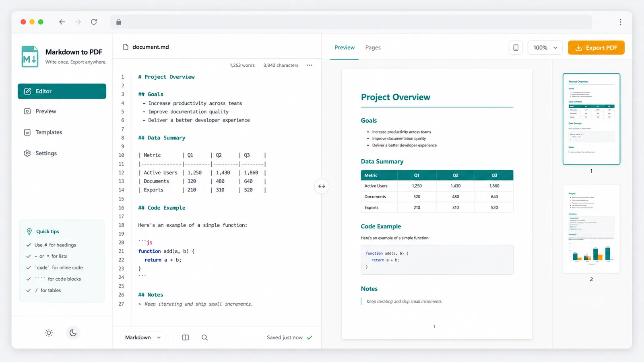Click the browser address bar
The height and width of the screenshot is (362, 644).
(x=351, y=22)
